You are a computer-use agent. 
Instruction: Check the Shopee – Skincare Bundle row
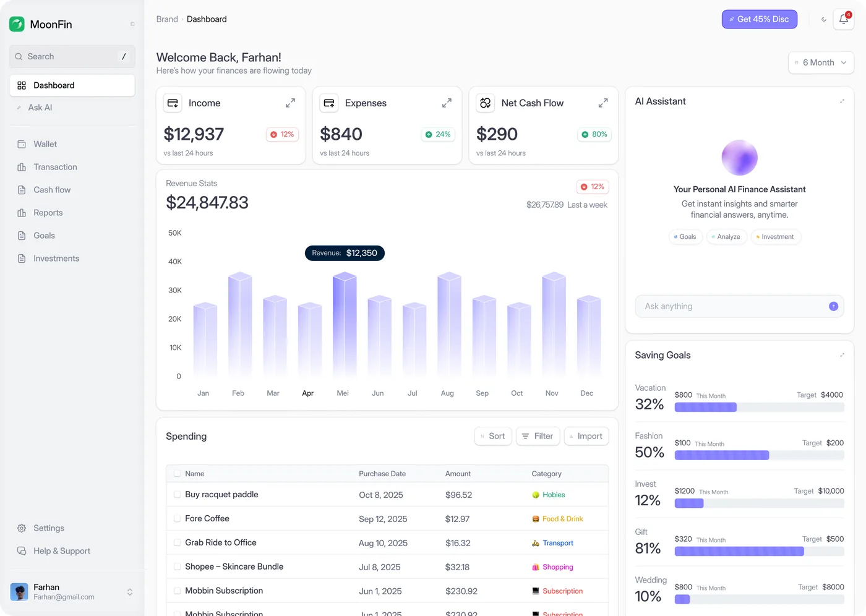point(178,567)
